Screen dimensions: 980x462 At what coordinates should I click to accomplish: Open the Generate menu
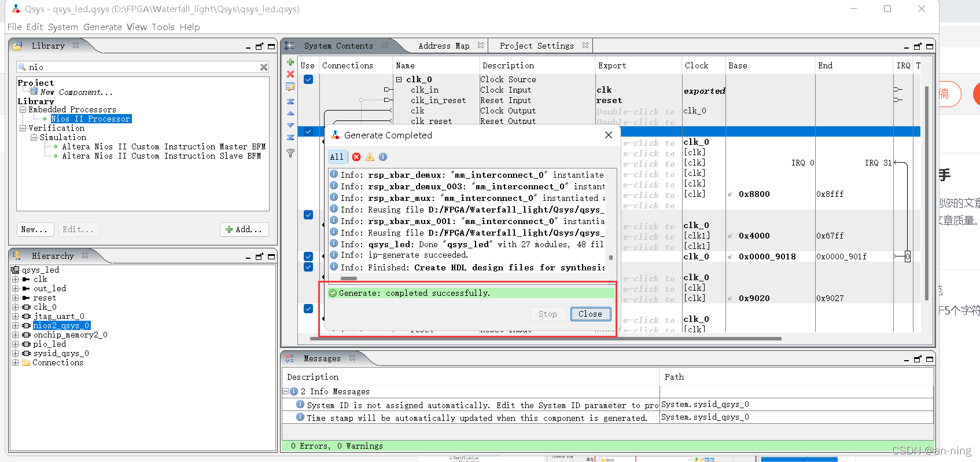click(x=102, y=27)
